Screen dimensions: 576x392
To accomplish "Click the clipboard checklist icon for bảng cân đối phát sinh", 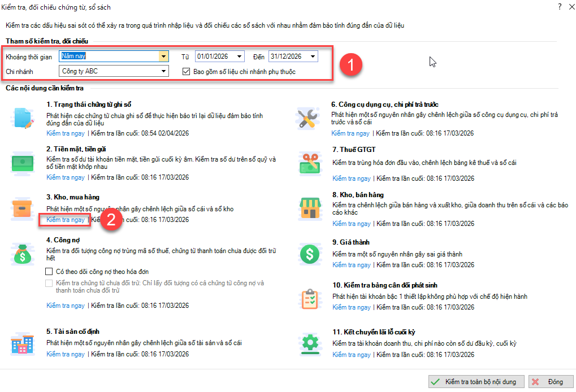I will (x=310, y=299).
